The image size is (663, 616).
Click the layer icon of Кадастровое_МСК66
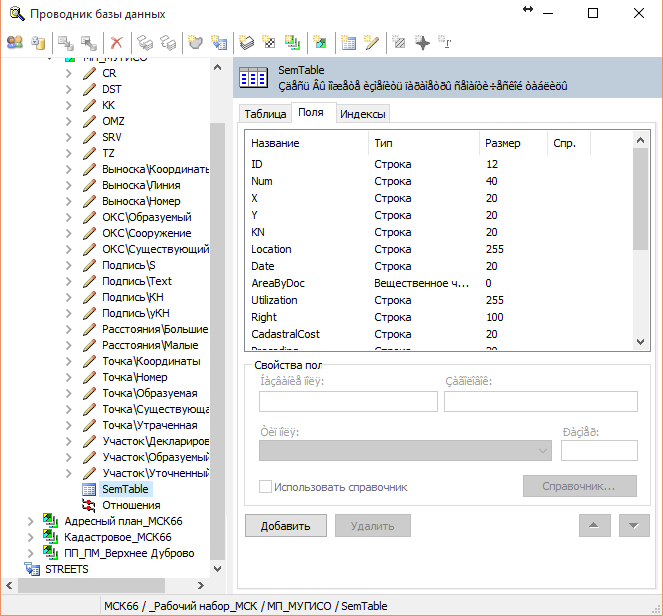click(x=50, y=537)
